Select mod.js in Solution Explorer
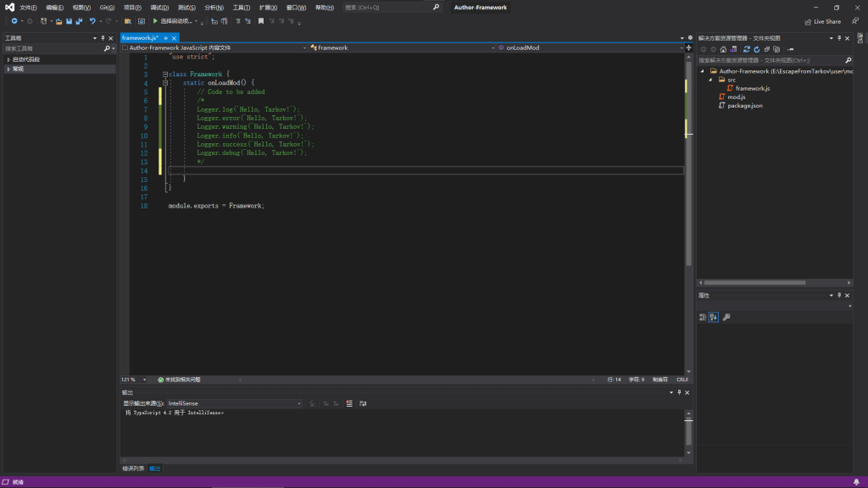The image size is (868, 488). (x=736, y=97)
